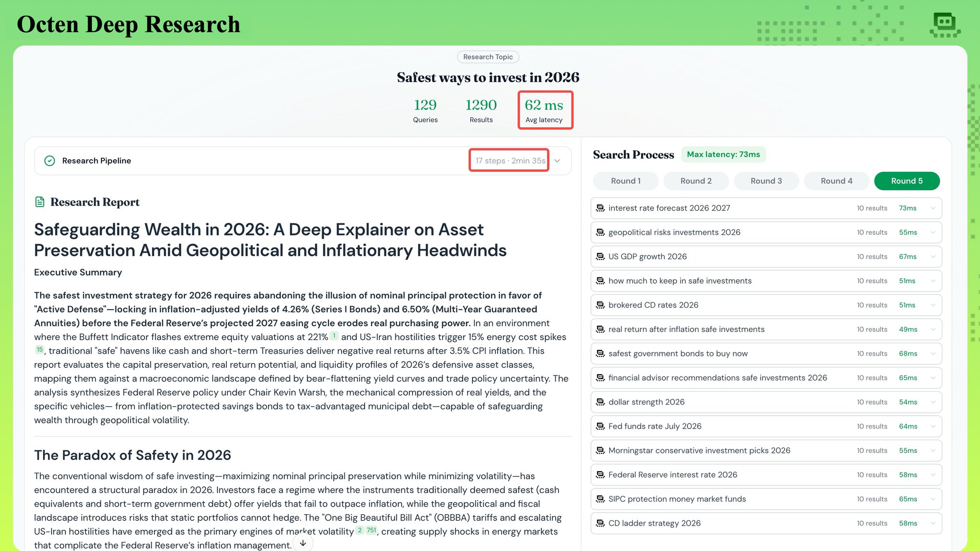
Task: Click search icon beside 'dollar strength 2026'
Action: 600,402
